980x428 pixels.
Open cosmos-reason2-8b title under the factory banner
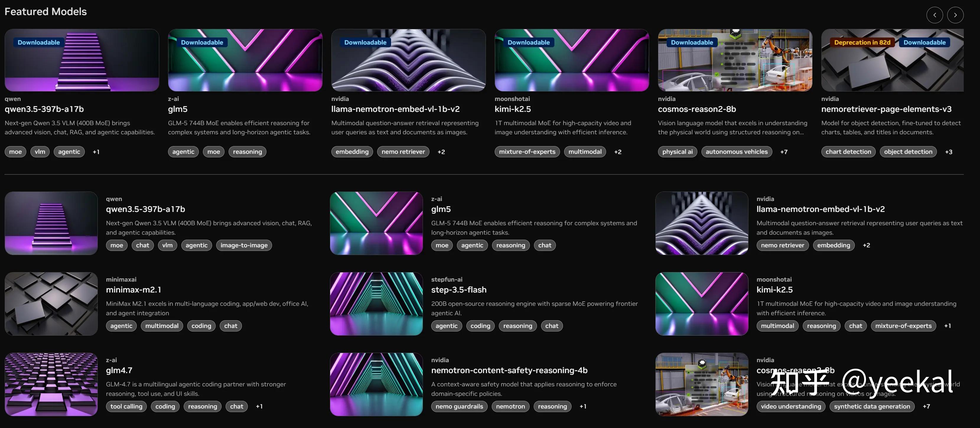pyautogui.click(x=697, y=109)
